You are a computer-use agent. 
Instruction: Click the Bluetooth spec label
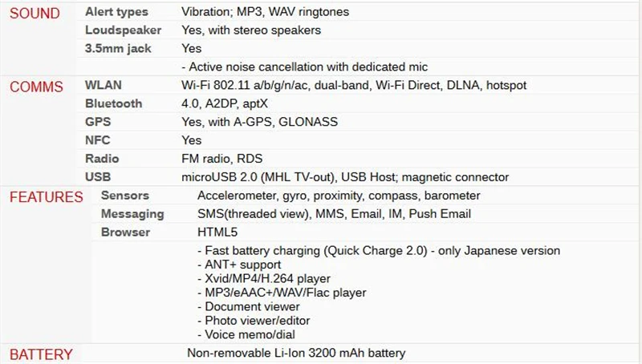(113, 103)
